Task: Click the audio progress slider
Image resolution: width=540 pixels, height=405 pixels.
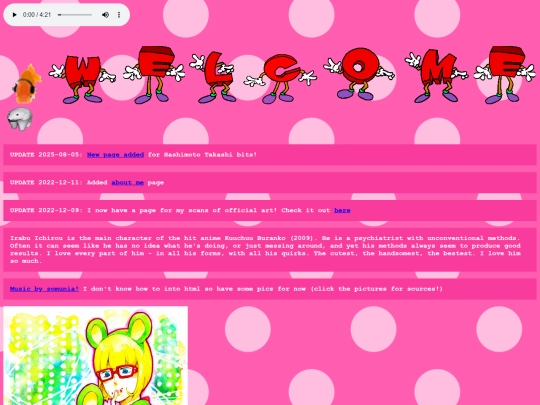Action: [x=75, y=15]
